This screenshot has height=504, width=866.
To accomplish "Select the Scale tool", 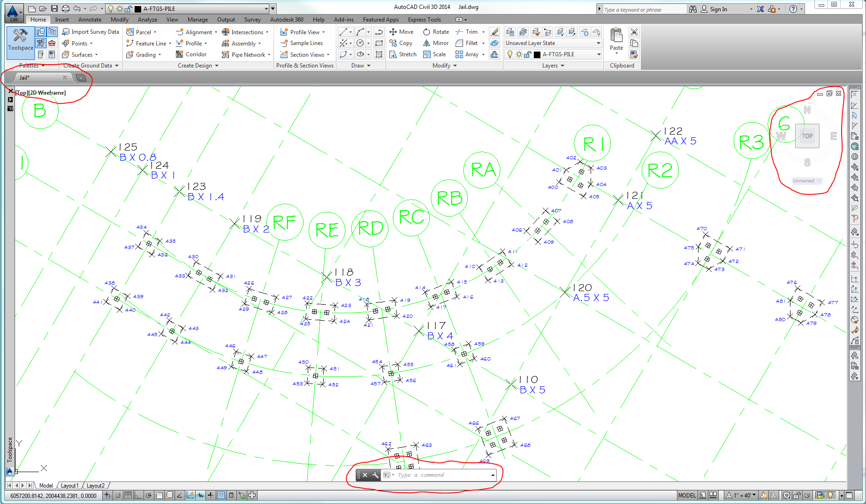I will (x=434, y=54).
